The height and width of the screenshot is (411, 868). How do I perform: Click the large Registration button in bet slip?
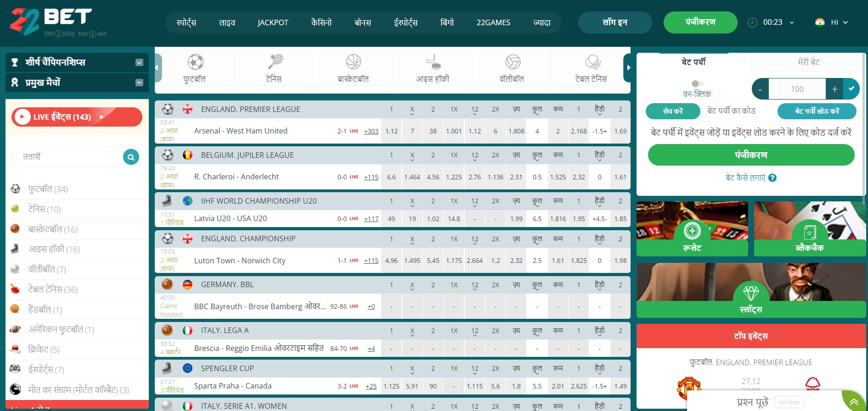tap(751, 155)
